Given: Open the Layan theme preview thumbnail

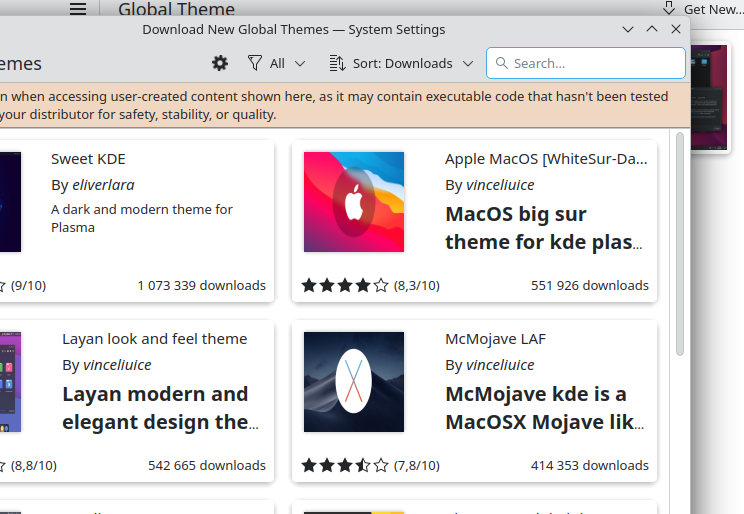Looking at the screenshot, I should pos(10,382).
